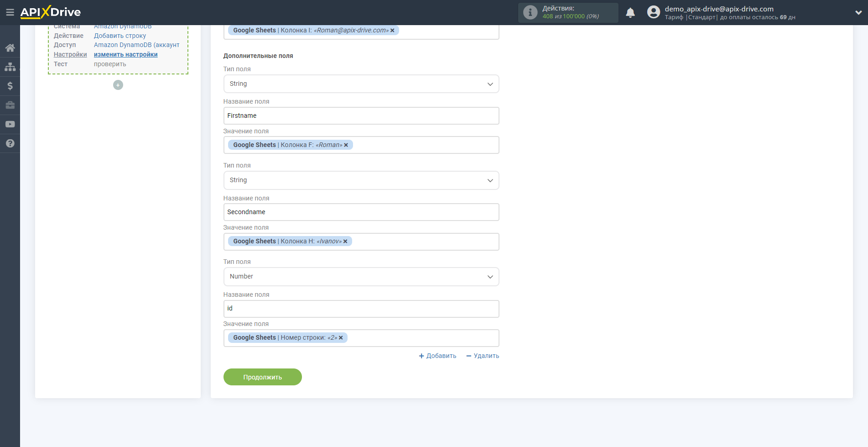Open the field type dropdown above Secondname

click(361, 180)
